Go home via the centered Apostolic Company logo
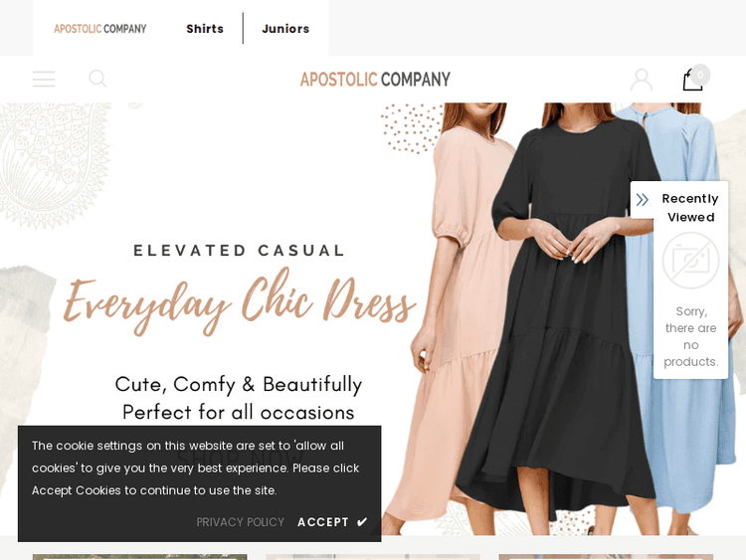Image resolution: width=746 pixels, height=560 pixels. (375, 79)
